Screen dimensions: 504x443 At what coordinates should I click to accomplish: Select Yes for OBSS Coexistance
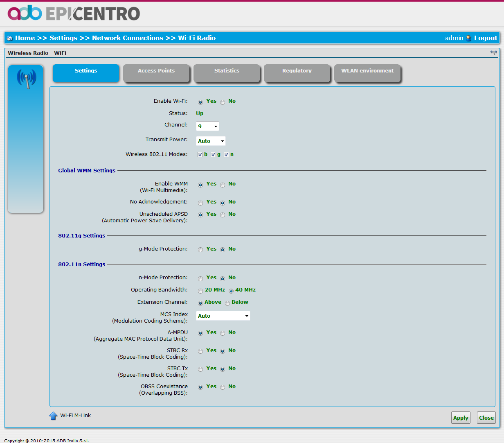pos(200,387)
